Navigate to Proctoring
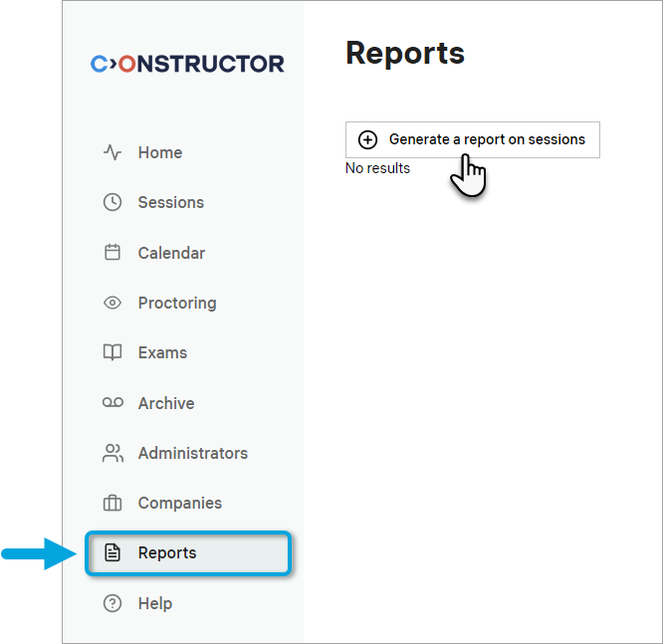Image resolution: width=663 pixels, height=644 pixels. 176,303
